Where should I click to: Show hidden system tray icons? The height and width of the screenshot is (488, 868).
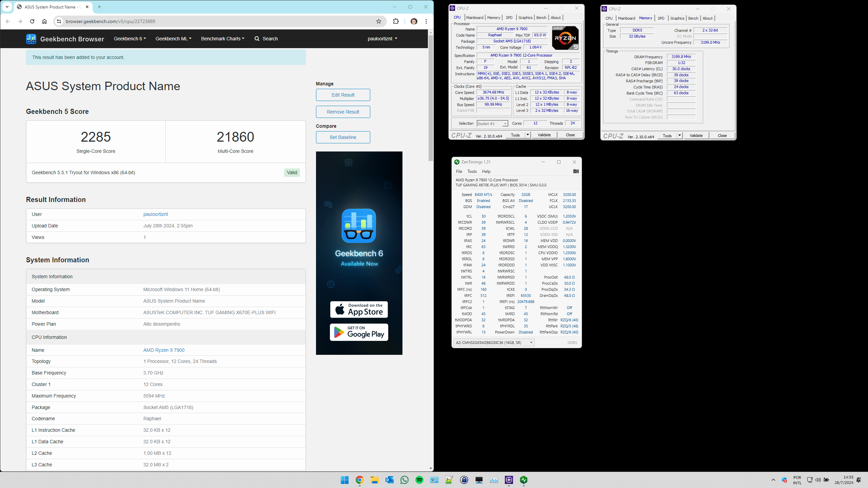(x=773, y=480)
